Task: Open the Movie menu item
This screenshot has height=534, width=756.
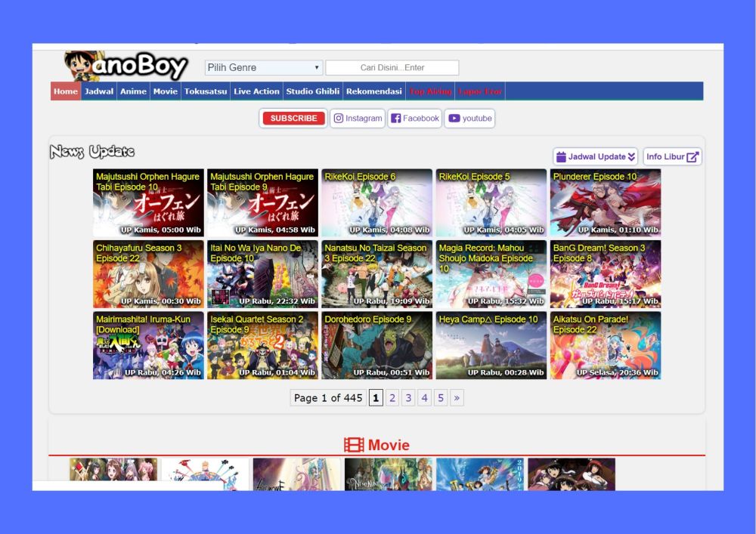Action: click(166, 91)
